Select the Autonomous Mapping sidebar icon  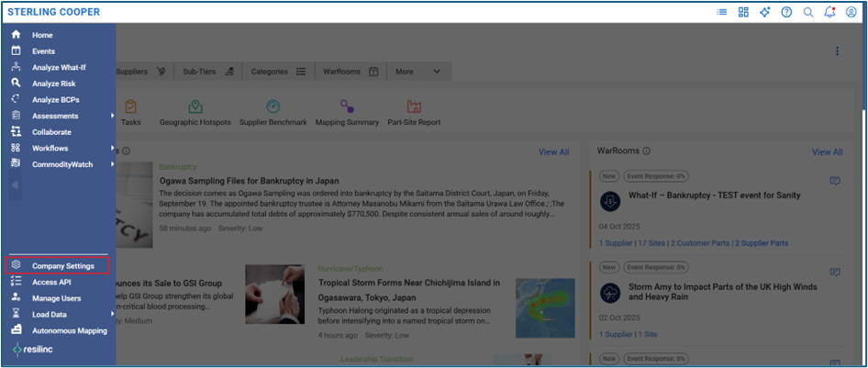click(x=16, y=329)
